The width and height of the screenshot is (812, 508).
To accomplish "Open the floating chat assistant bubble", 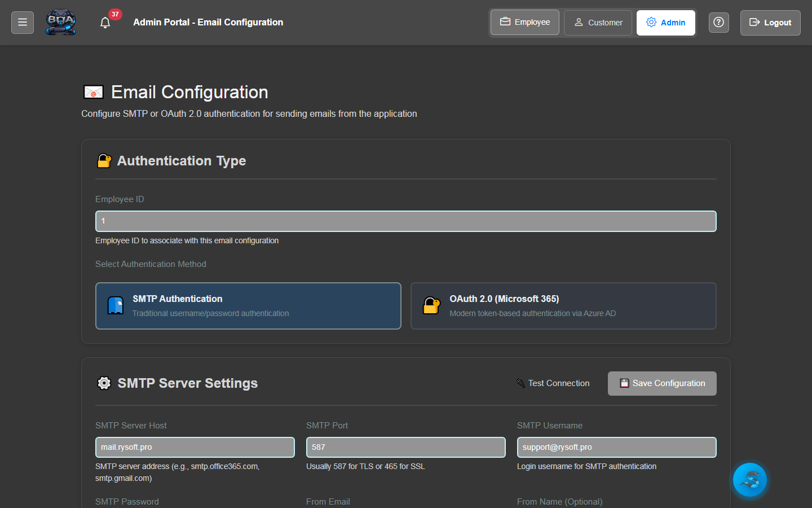I will pyautogui.click(x=749, y=480).
